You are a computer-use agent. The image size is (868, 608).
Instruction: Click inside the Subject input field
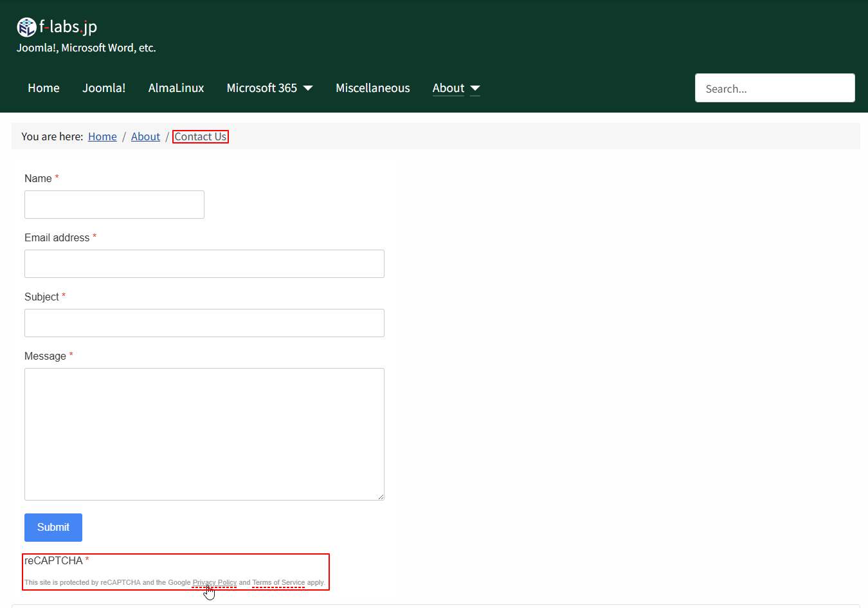204,323
